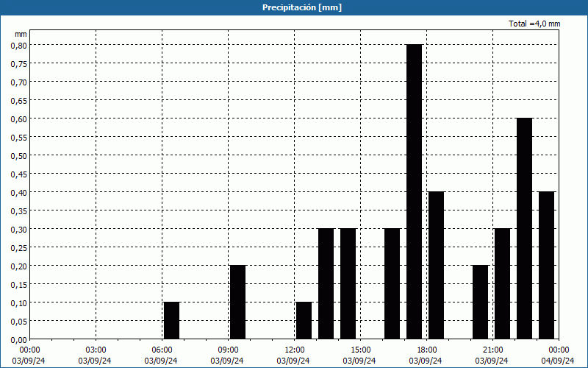Select the 0,10 y-axis value
This screenshot has height=368, width=588.
click(19, 302)
